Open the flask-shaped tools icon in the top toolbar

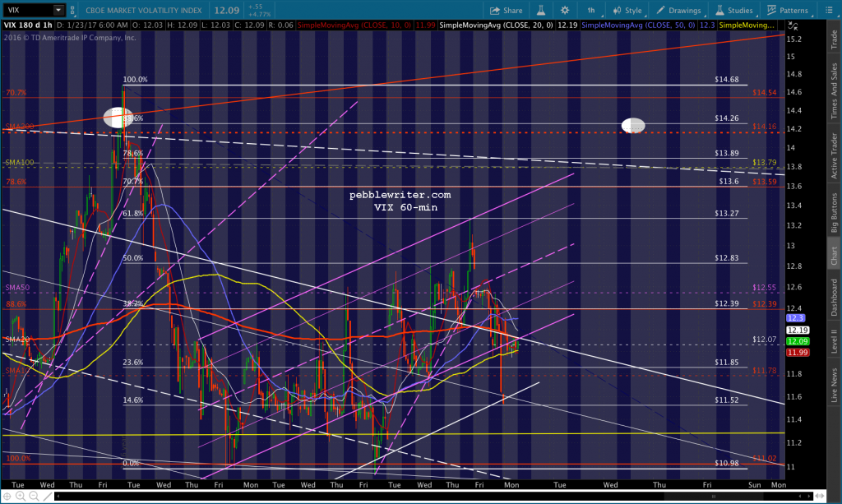click(x=541, y=10)
